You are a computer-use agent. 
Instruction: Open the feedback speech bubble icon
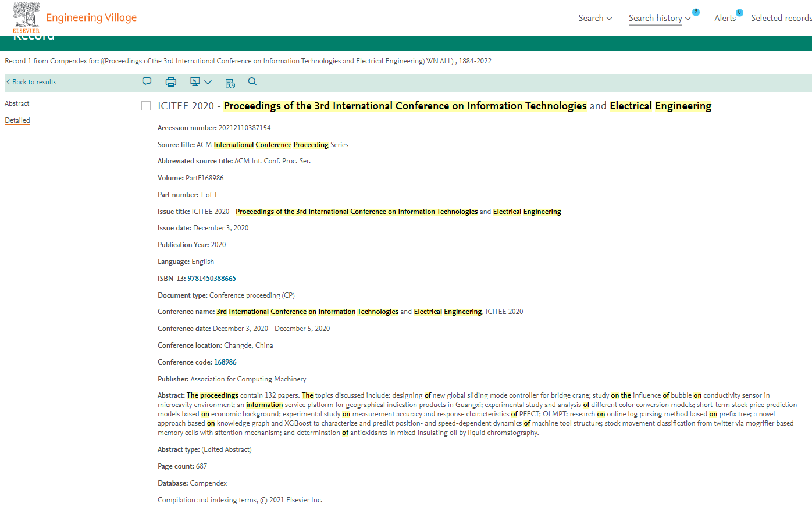pyautogui.click(x=147, y=82)
